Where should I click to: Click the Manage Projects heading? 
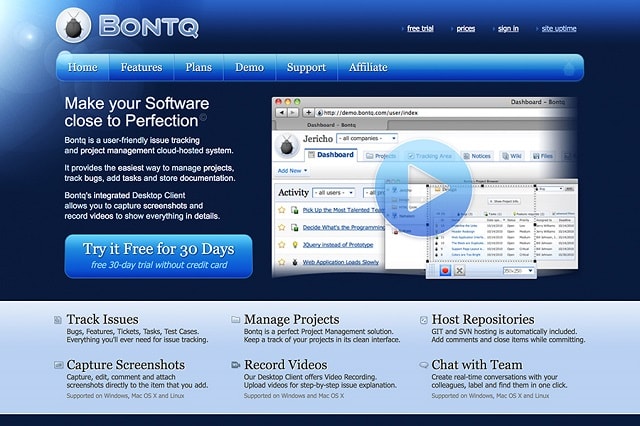291,320
